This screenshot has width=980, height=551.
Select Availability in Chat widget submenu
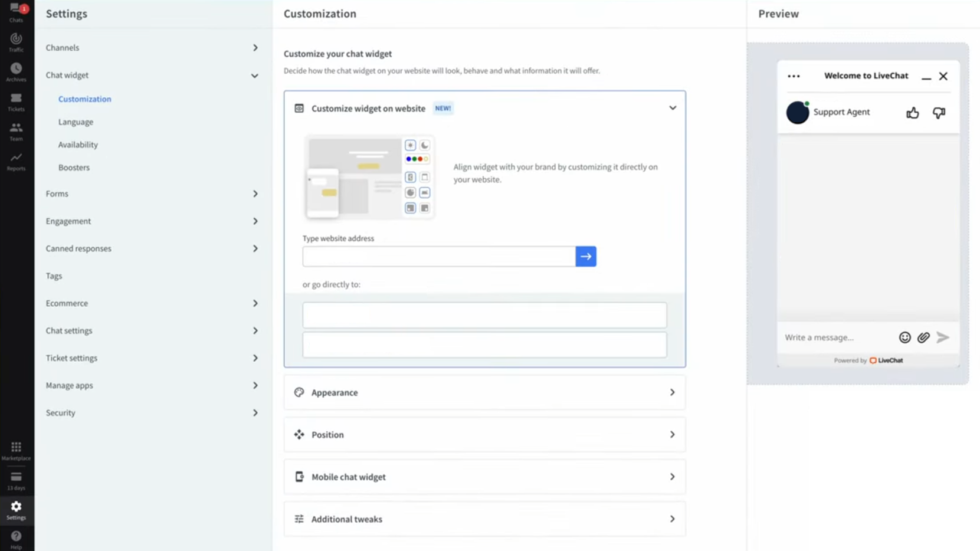pyautogui.click(x=78, y=145)
